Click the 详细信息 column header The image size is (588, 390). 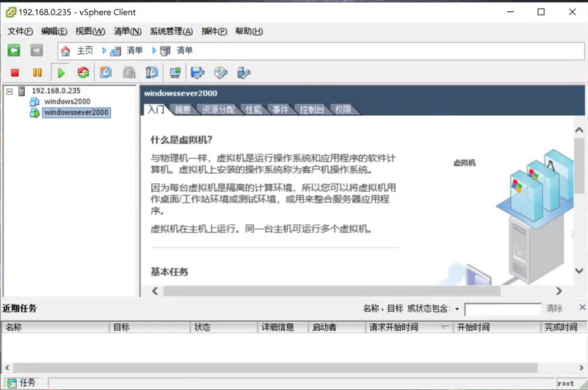(x=283, y=327)
